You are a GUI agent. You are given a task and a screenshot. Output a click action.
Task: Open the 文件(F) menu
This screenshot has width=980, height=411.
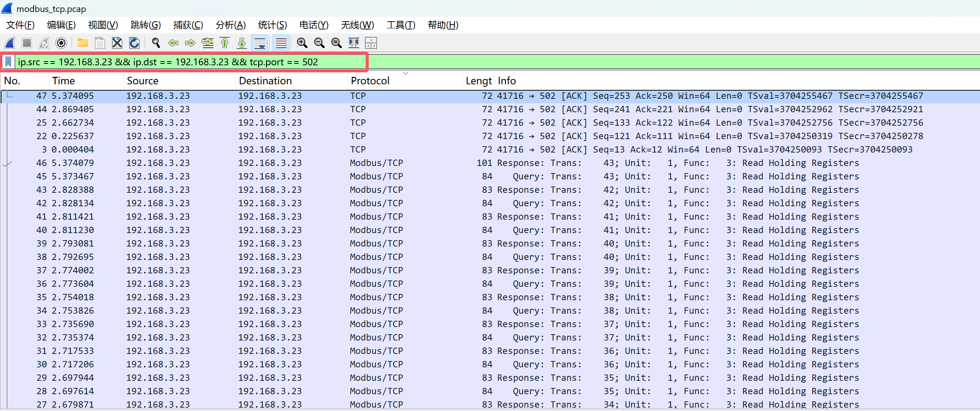pyautogui.click(x=21, y=25)
